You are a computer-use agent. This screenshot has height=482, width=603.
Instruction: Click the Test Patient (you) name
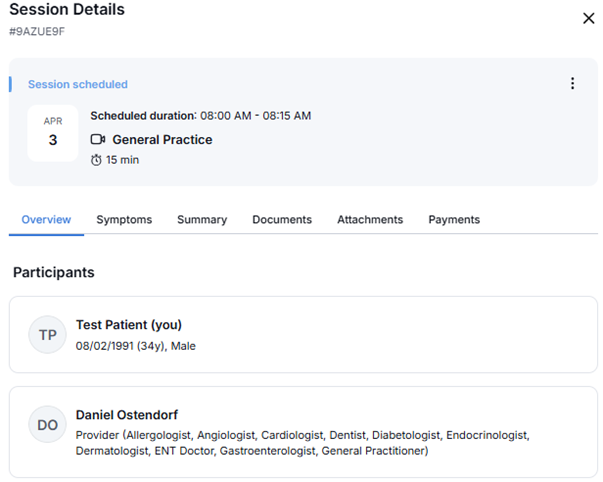[129, 325]
